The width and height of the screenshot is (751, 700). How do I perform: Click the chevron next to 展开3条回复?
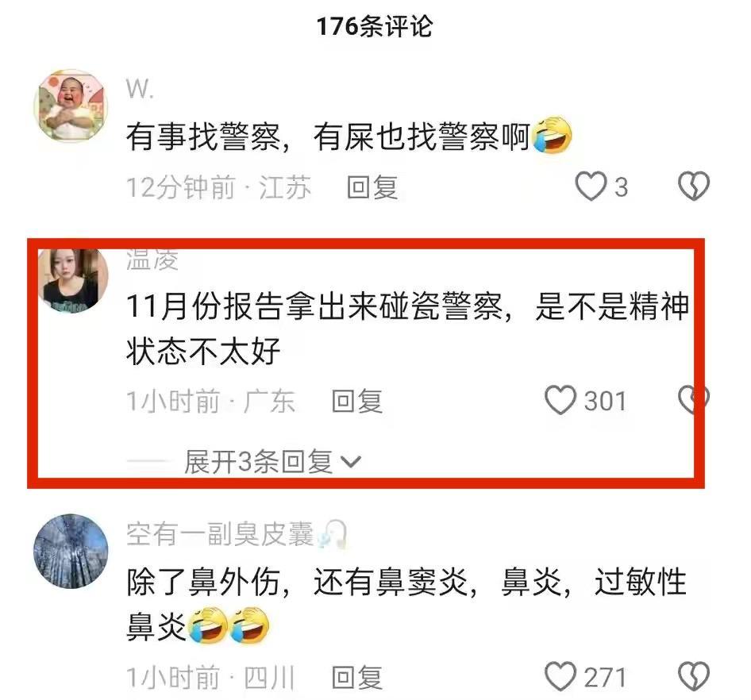(350, 462)
